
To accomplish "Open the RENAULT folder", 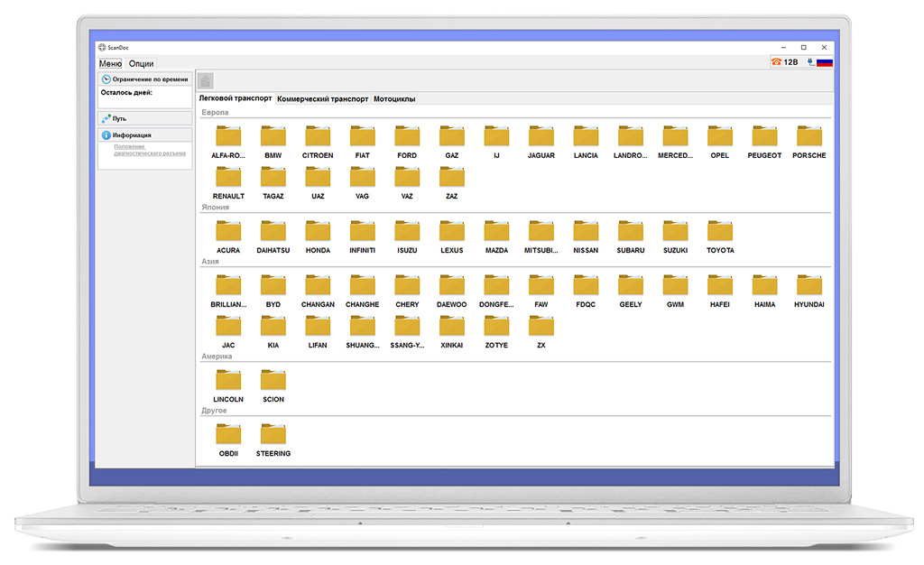I will coord(228,182).
